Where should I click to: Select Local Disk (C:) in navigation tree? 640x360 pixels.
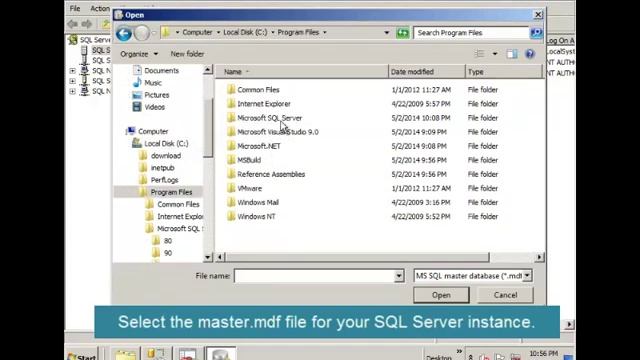click(166, 144)
